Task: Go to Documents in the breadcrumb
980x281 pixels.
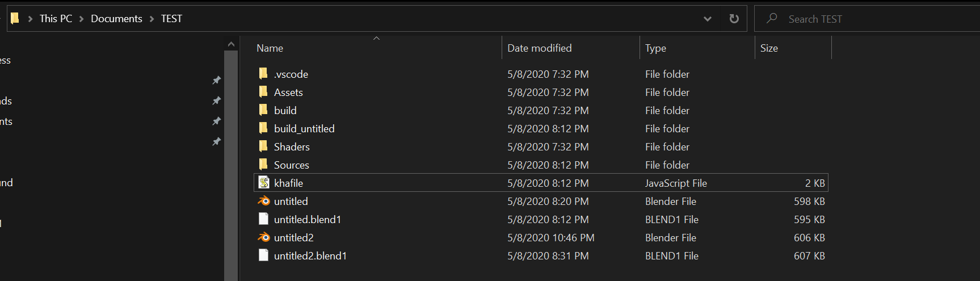Action: click(116, 19)
